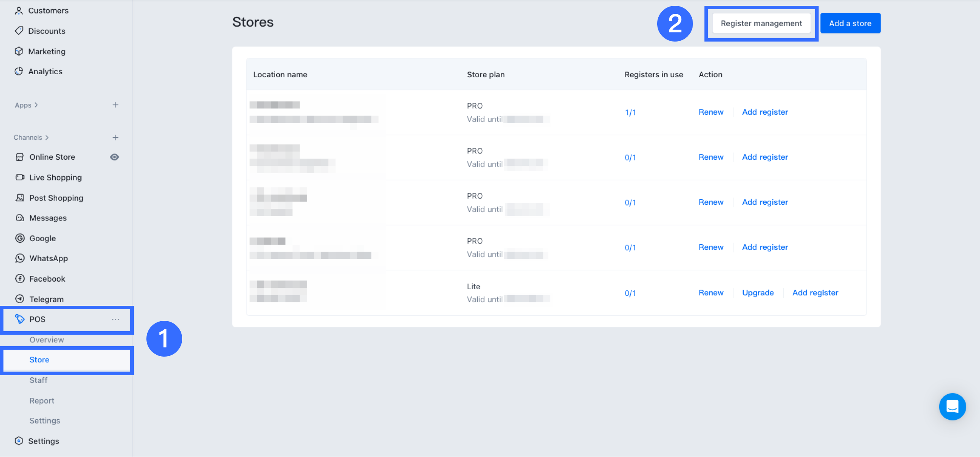Click the Discounts tag icon
Image resolution: width=980 pixels, height=457 pixels.
pyautogui.click(x=18, y=31)
